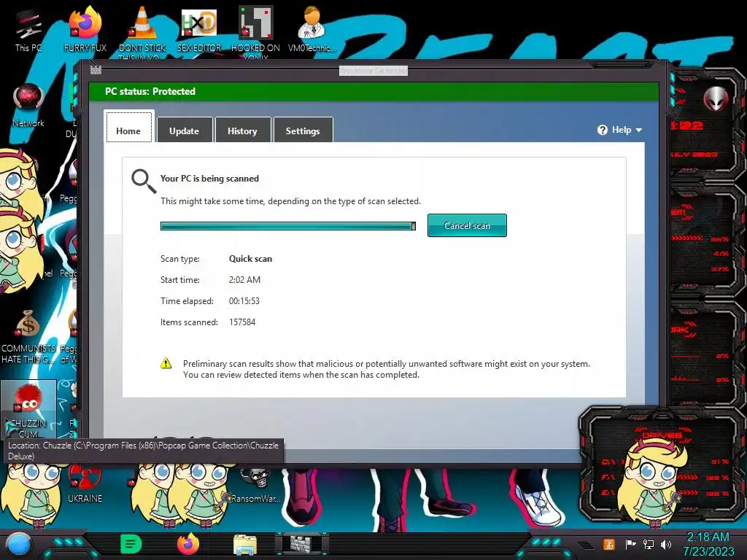Cancel the running scan
747x560 pixels.
[x=467, y=226]
